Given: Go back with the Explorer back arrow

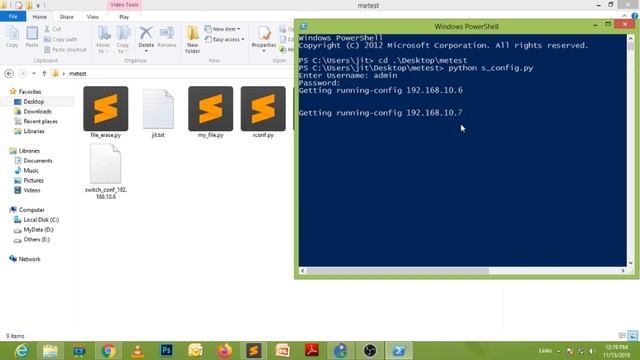Looking at the screenshot, I should click(9, 73).
